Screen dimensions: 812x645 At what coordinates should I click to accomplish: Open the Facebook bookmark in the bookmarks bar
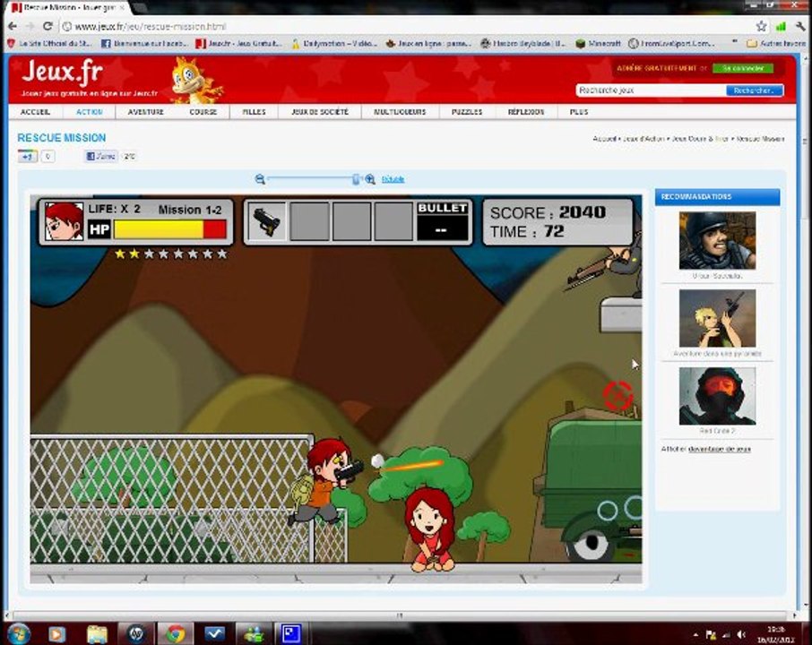click(x=143, y=44)
